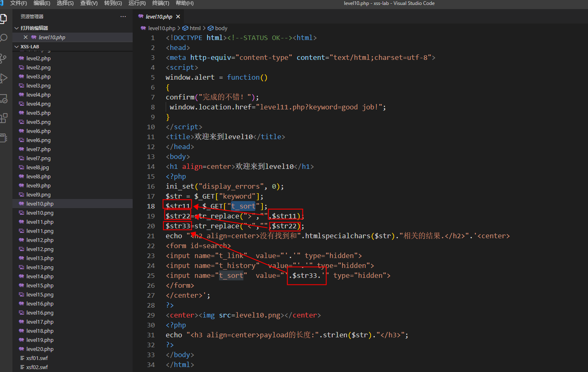Close level10.php in open editors list
The height and width of the screenshot is (372, 588).
(26, 37)
